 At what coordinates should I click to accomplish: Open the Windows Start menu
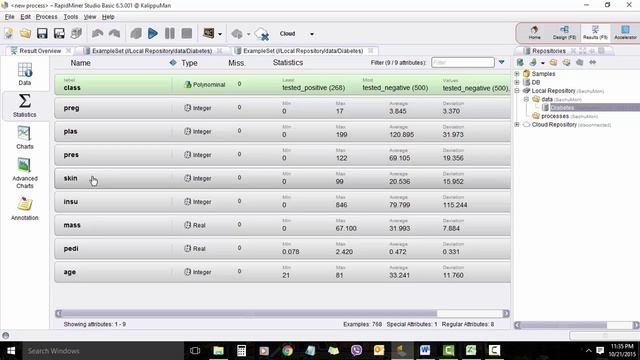point(11,351)
